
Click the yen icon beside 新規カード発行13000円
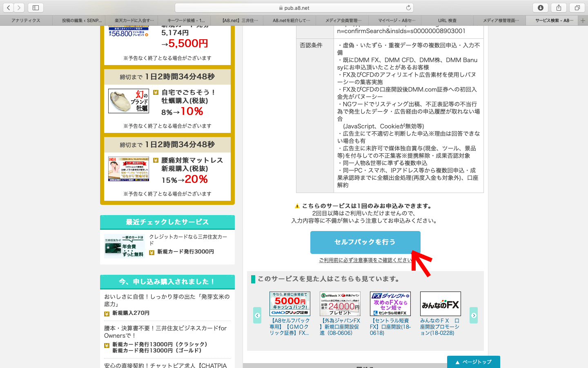(107, 346)
